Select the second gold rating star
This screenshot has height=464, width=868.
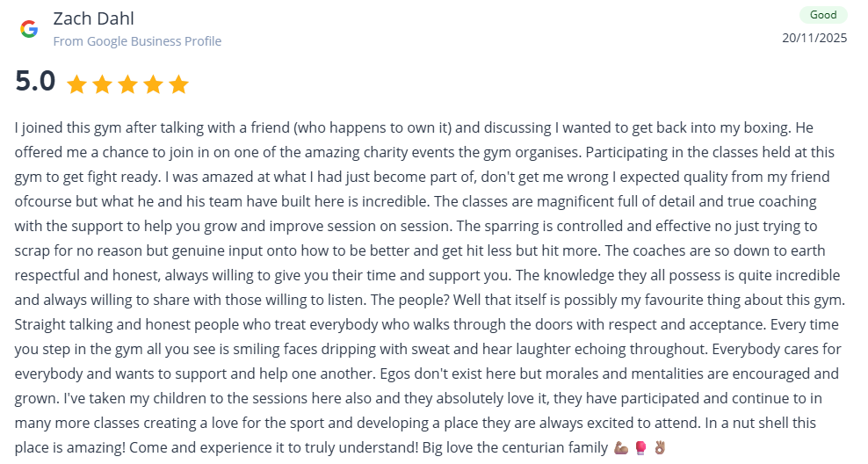click(102, 84)
